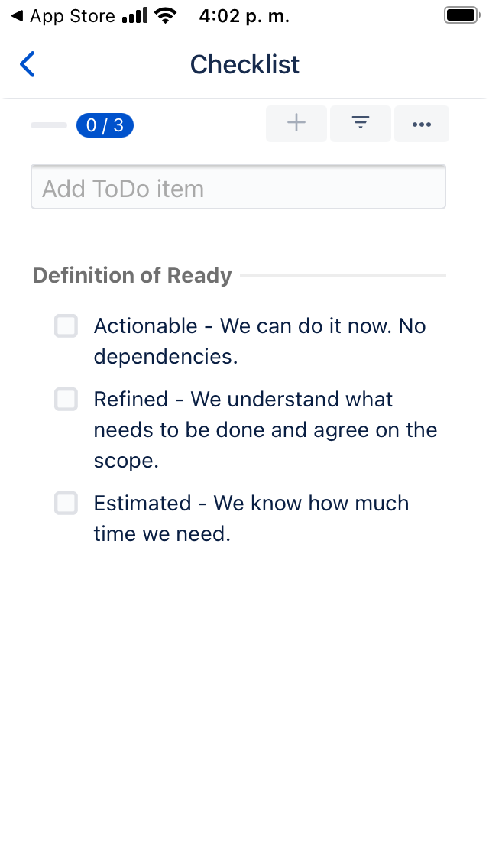Tap the back chevron arrow
This screenshot has width=489, height=868.
point(28,65)
